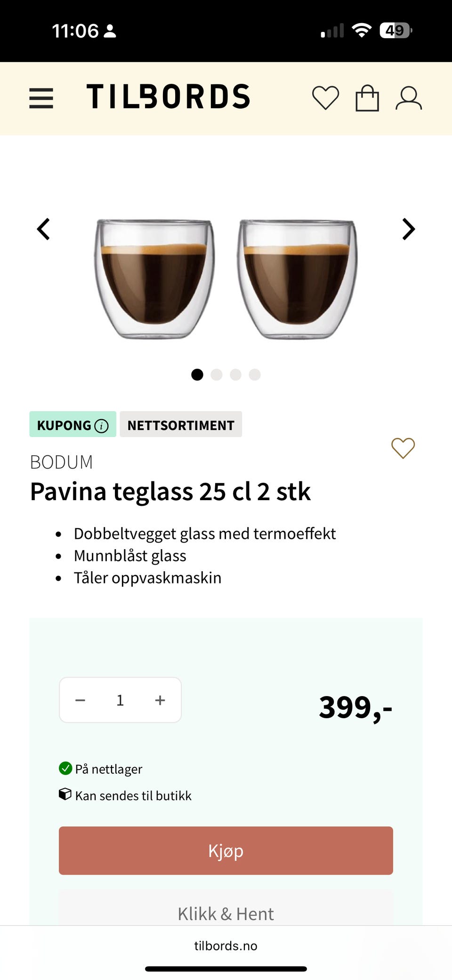Image resolution: width=452 pixels, height=980 pixels.
Task: Open the hamburger menu
Action: pyautogui.click(x=41, y=98)
